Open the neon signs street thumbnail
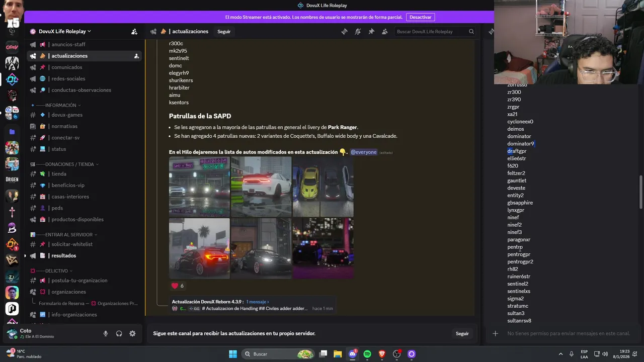644x362 pixels. [199, 187]
